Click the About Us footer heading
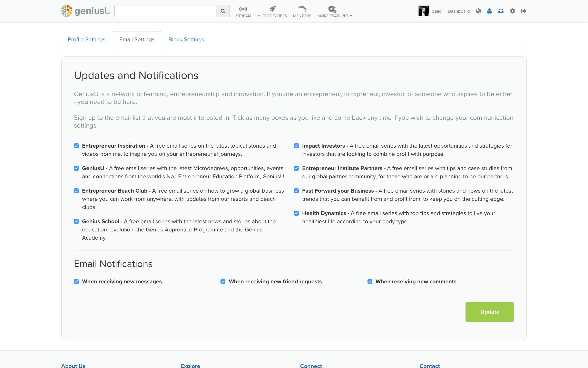 pos(73,366)
